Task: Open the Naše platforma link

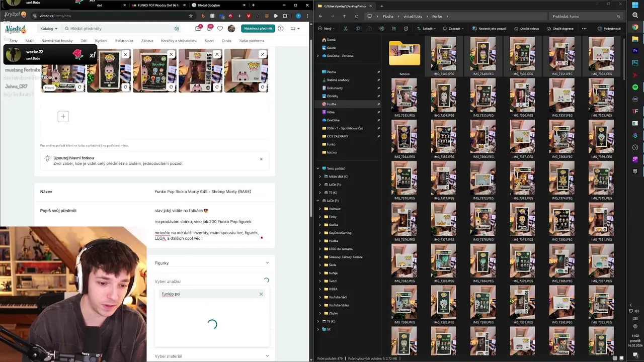Action: click(x=252, y=41)
